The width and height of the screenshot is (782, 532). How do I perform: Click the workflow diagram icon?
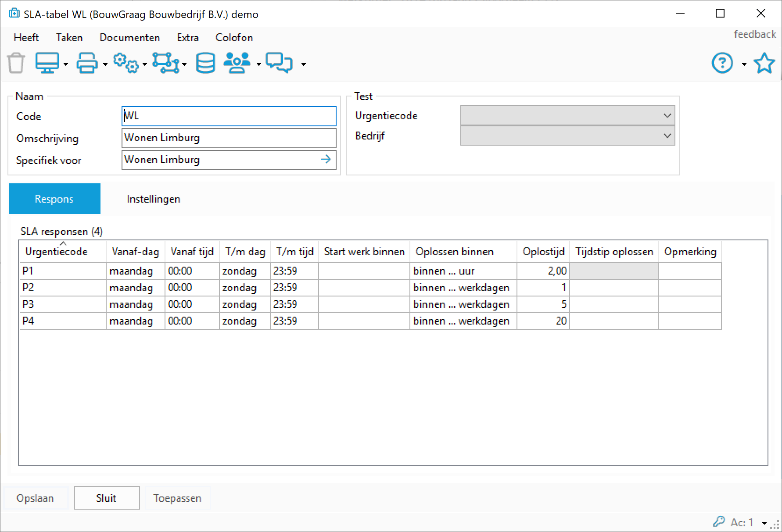coord(165,63)
